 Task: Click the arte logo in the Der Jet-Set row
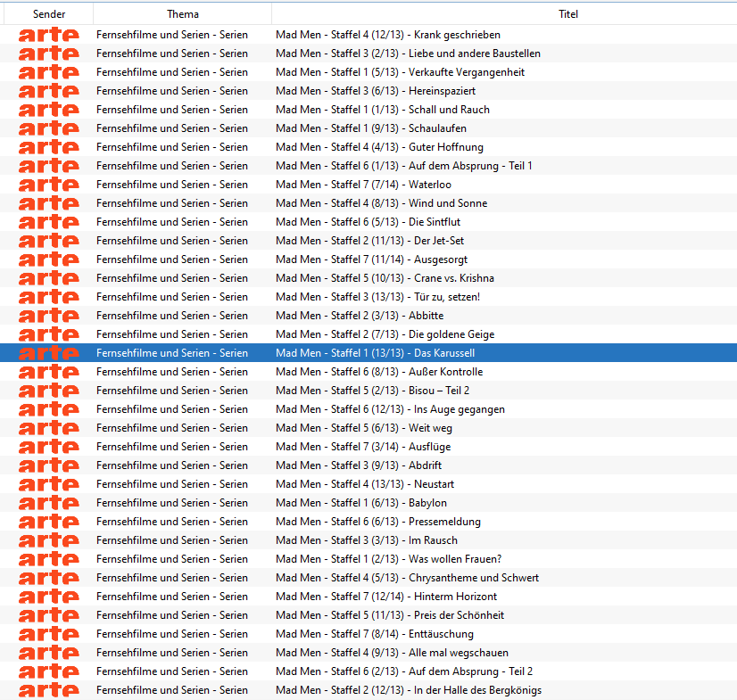[x=49, y=241]
